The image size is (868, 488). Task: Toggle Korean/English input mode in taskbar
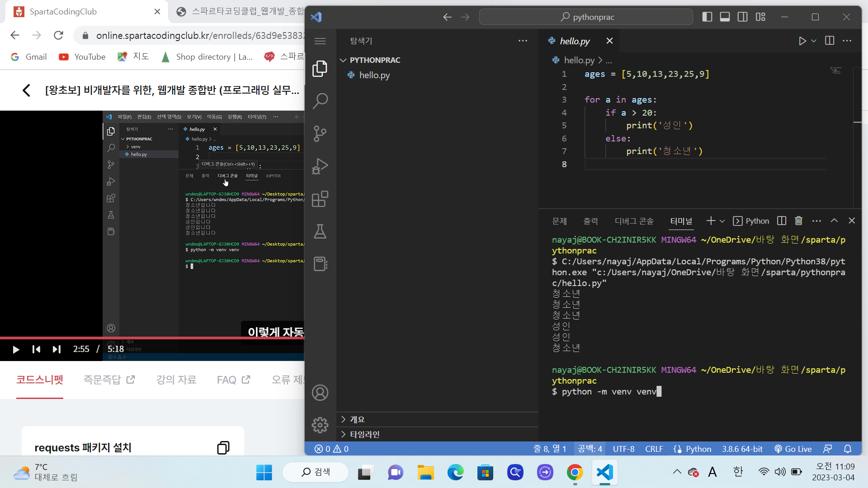coord(738,472)
